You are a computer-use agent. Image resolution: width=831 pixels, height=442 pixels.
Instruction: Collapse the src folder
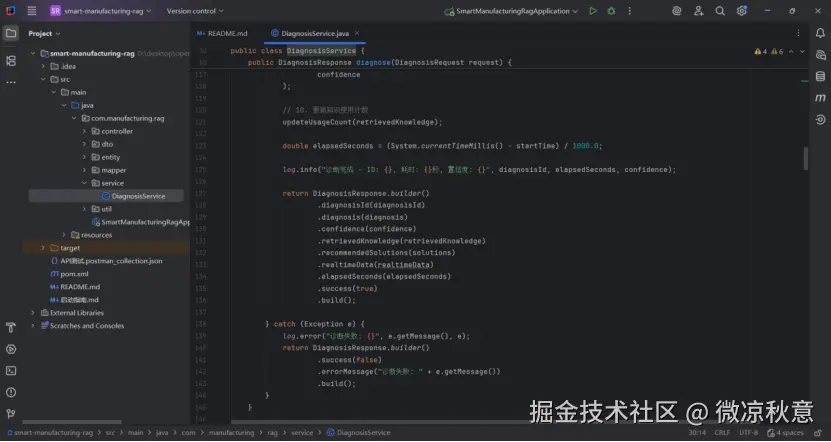43,79
